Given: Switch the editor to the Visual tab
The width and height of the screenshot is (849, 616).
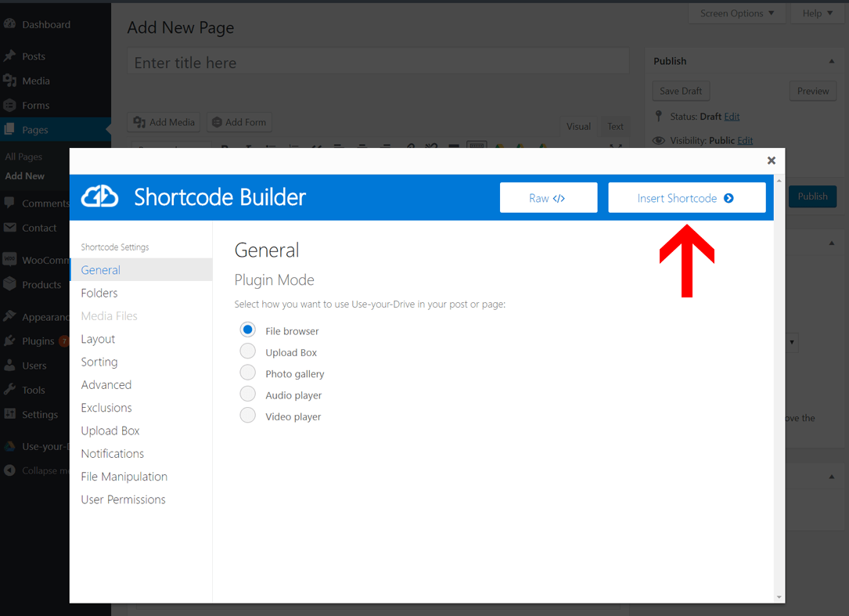Looking at the screenshot, I should (578, 126).
